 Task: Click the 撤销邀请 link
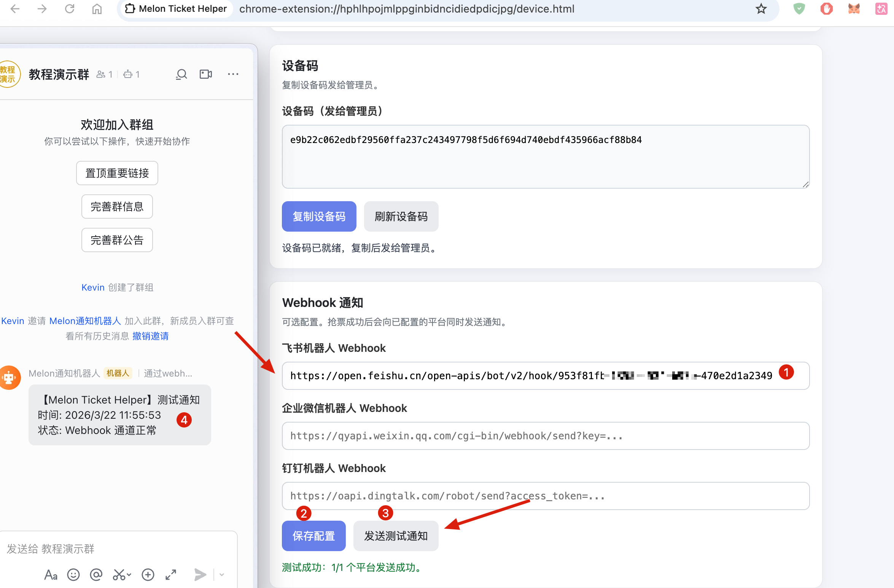151,336
